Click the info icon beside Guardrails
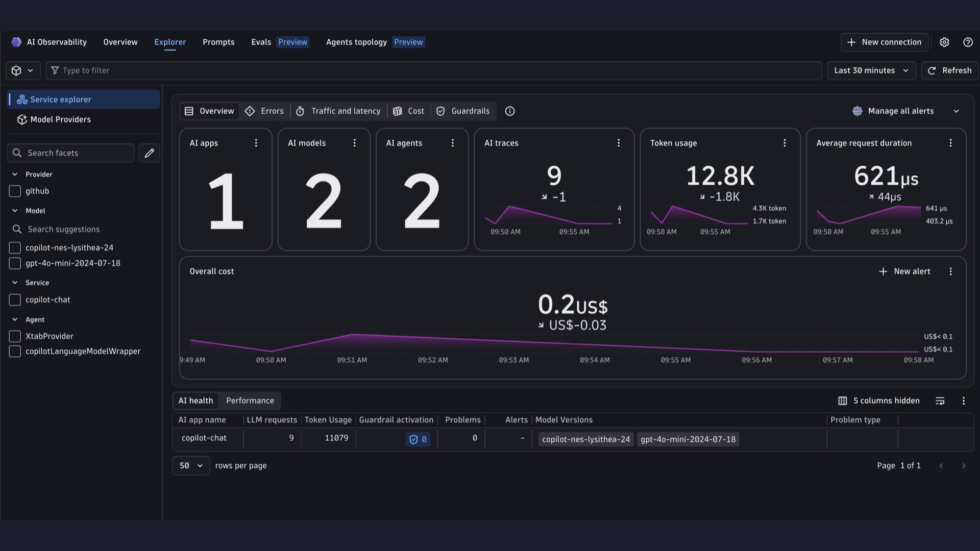The width and height of the screenshot is (980, 551). pyautogui.click(x=510, y=111)
